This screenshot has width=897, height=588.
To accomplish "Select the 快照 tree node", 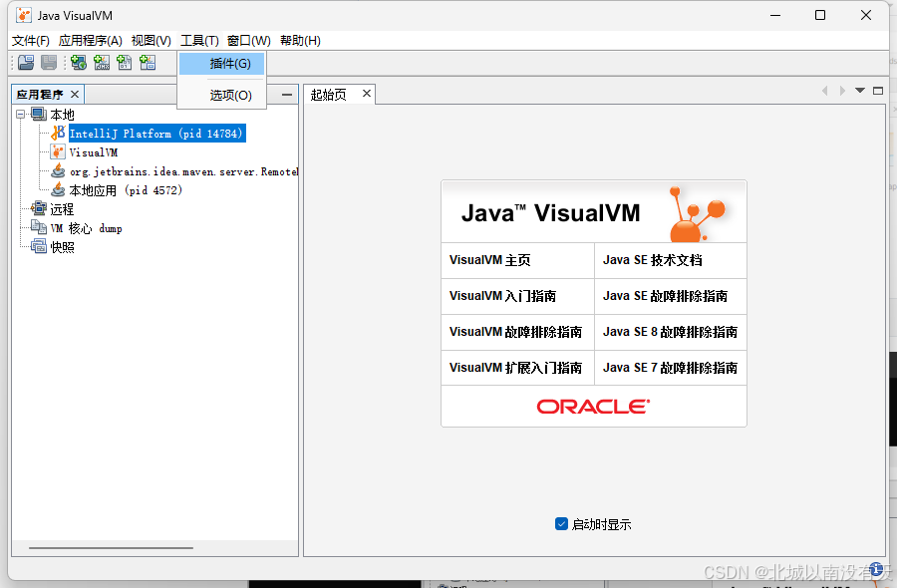I will [63, 247].
